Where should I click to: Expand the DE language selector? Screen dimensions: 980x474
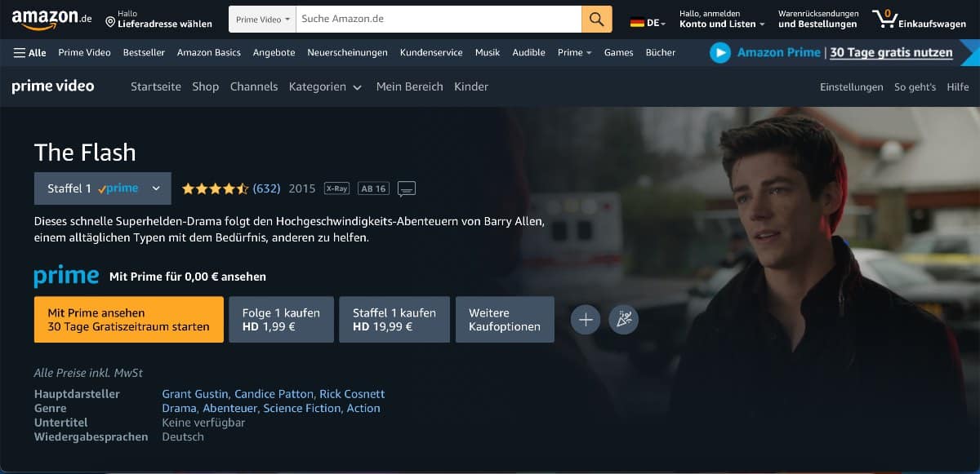(x=648, y=23)
